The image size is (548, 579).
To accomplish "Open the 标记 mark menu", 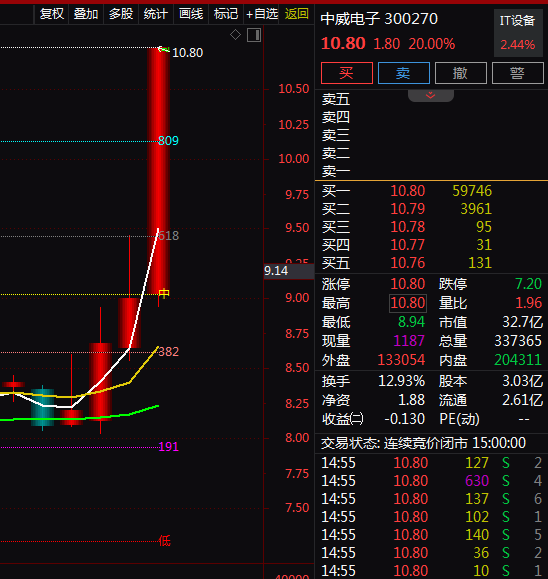I will [226, 14].
